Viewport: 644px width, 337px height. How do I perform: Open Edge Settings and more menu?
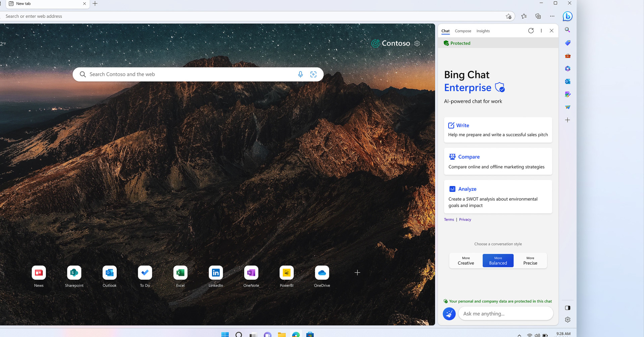tap(552, 16)
